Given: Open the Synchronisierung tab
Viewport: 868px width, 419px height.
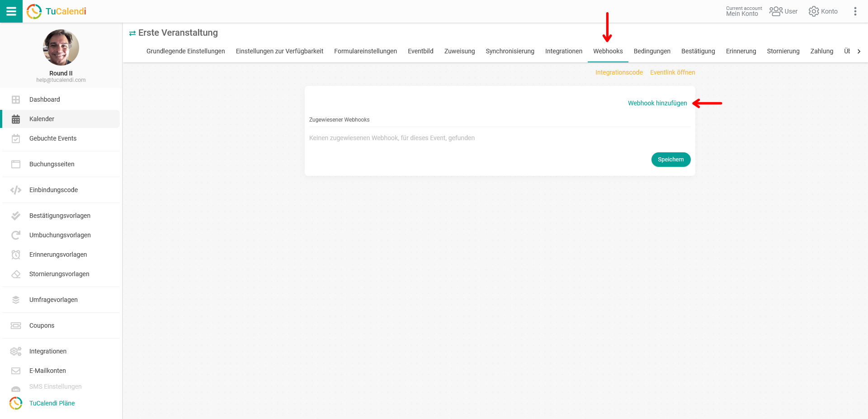Looking at the screenshot, I should 510,51.
